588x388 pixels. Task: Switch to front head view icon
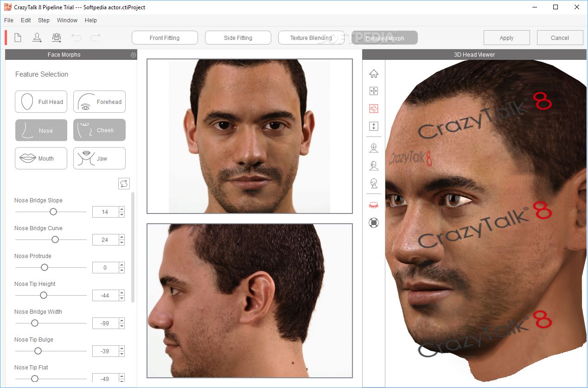374,148
